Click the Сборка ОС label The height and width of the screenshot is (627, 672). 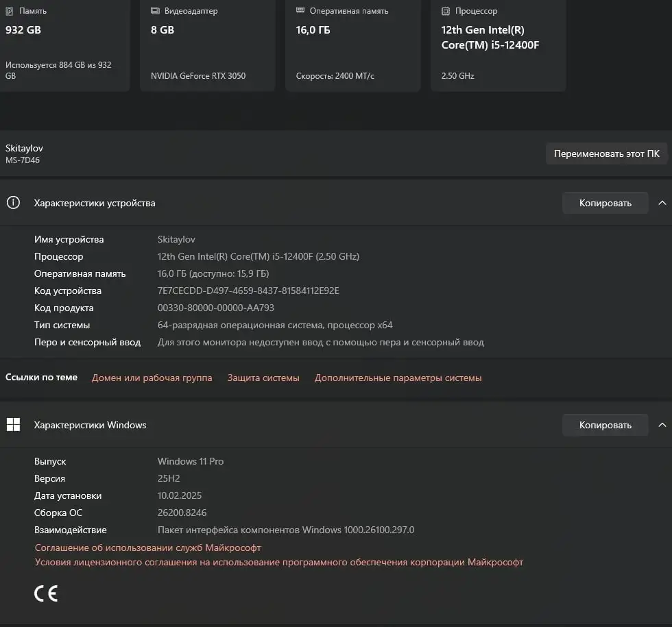pos(58,513)
